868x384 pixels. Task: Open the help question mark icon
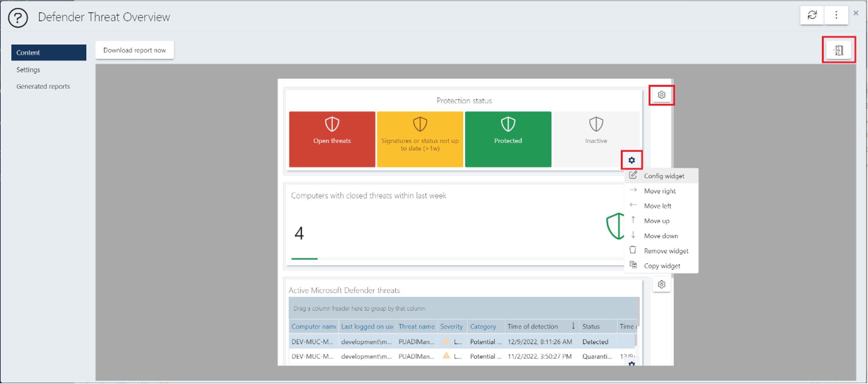[x=18, y=18]
